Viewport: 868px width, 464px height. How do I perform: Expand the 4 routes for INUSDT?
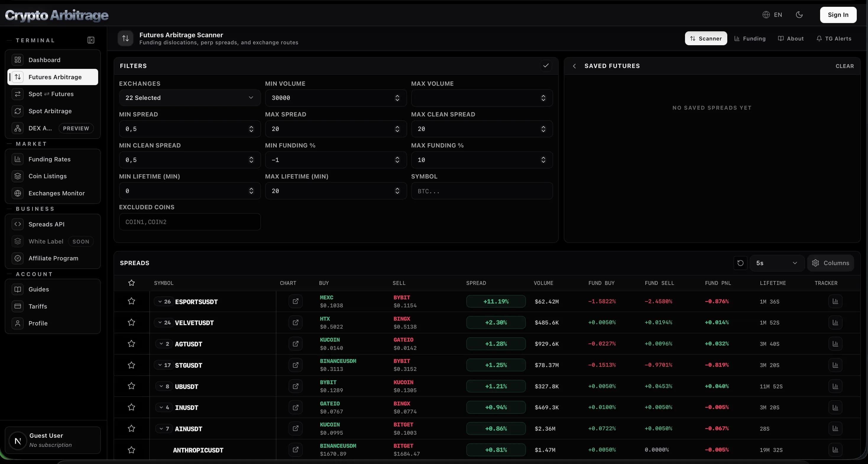pos(164,407)
